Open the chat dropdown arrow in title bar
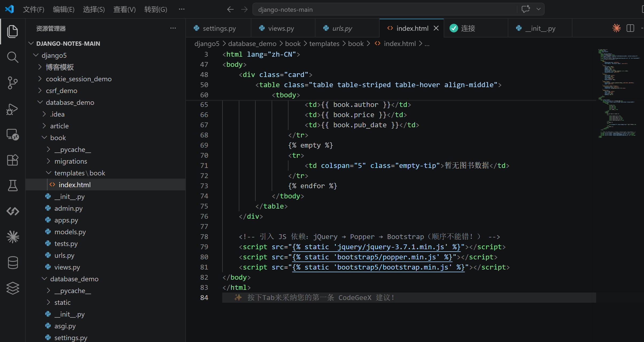 pos(538,9)
